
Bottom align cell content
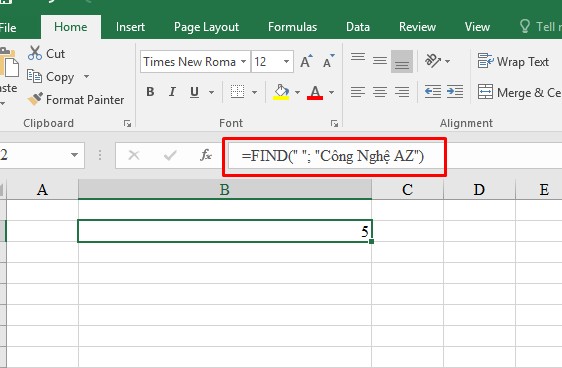click(401, 61)
